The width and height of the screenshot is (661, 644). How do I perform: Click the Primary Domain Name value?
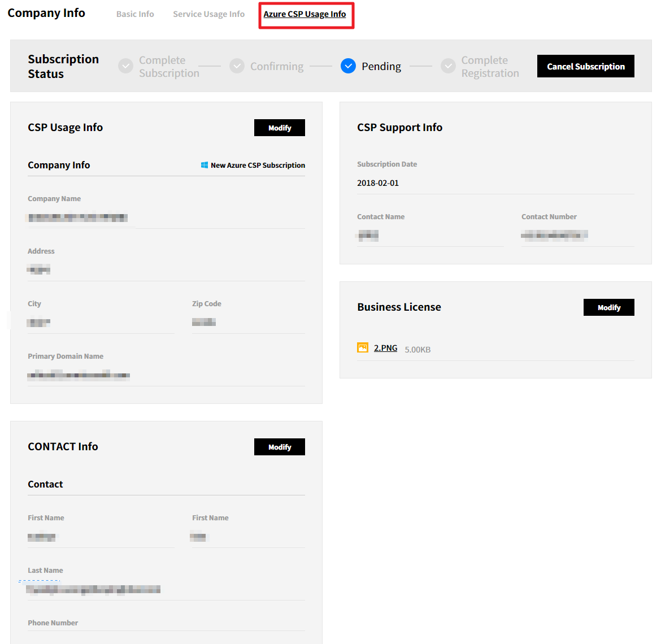[79, 375]
